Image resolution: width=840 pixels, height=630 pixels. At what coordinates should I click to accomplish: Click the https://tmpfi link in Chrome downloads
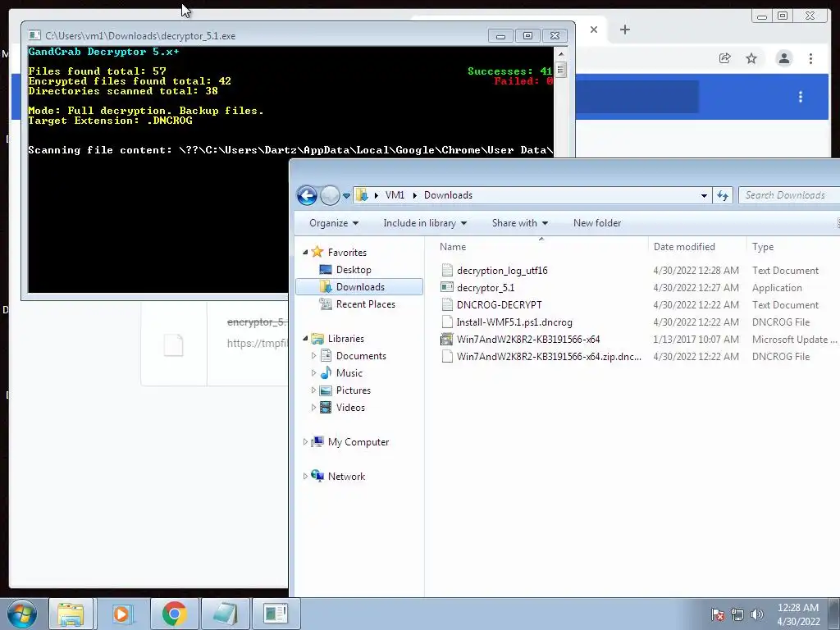point(257,344)
